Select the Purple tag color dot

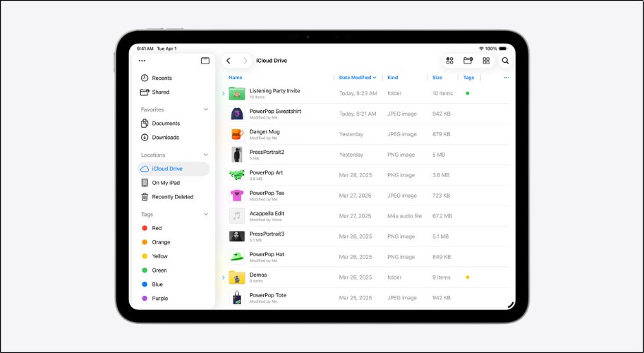tap(145, 299)
